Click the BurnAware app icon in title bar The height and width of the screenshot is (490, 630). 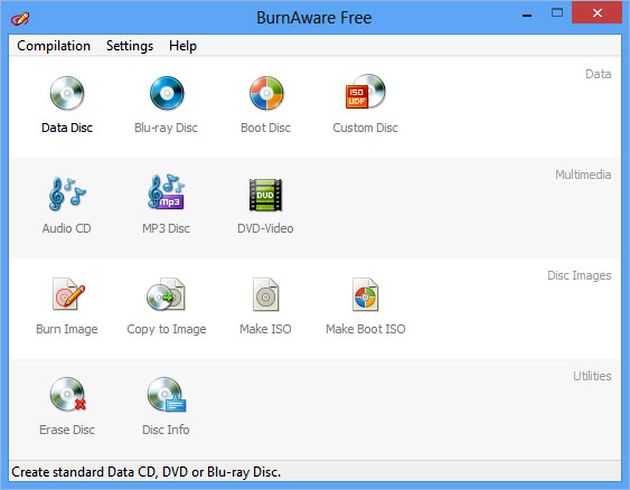pyautogui.click(x=20, y=18)
